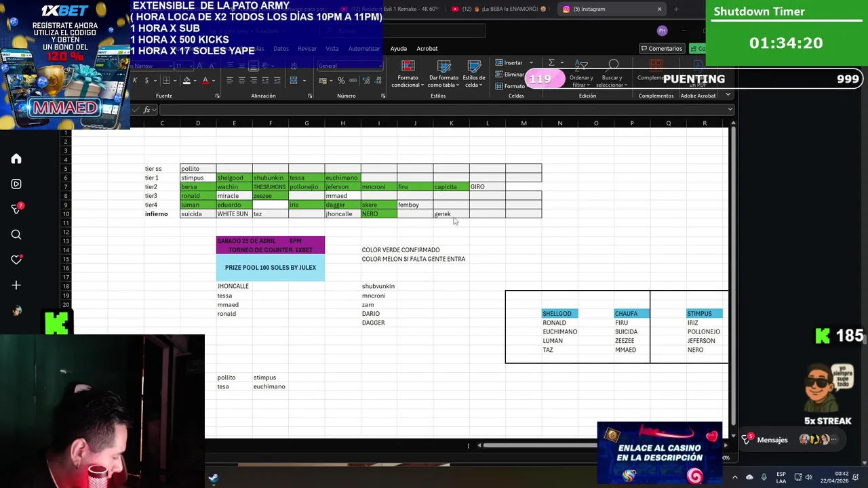
Task: Open Número dialog launcher
Action: tap(383, 96)
